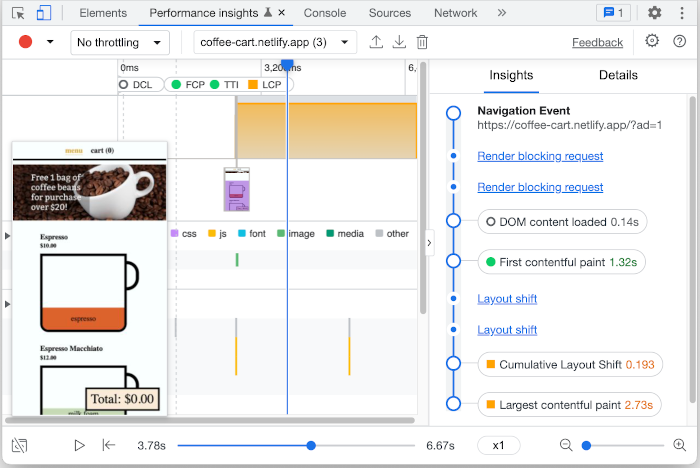
Task: Click the import profile upload icon
Action: coord(376,42)
